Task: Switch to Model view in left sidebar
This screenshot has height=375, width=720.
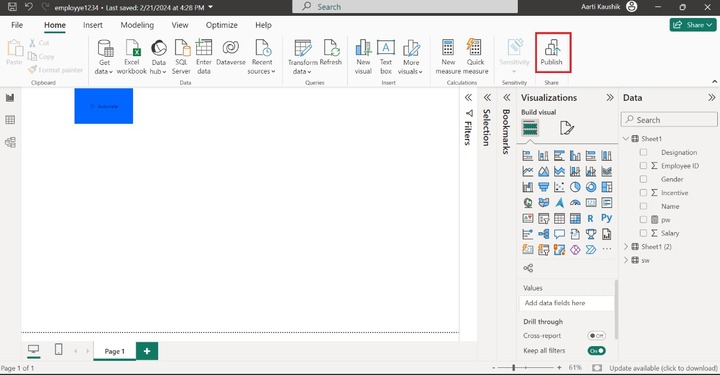Action: tap(10, 142)
